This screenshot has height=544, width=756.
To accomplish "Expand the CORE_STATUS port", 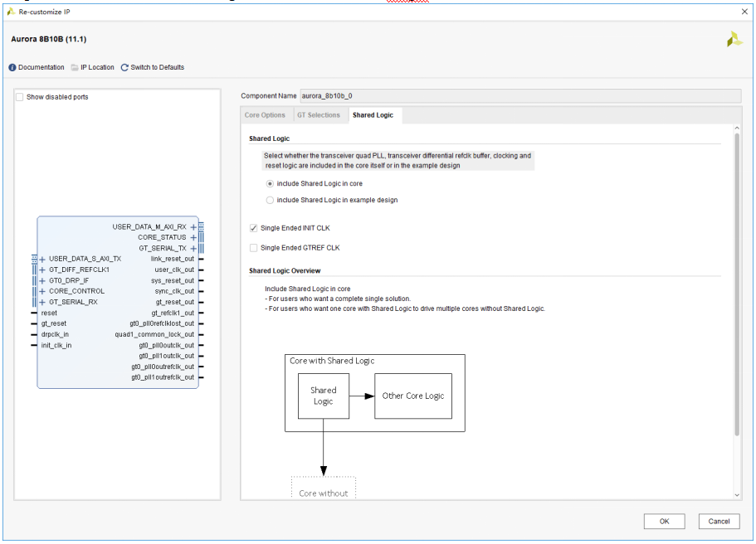I will (x=193, y=237).
